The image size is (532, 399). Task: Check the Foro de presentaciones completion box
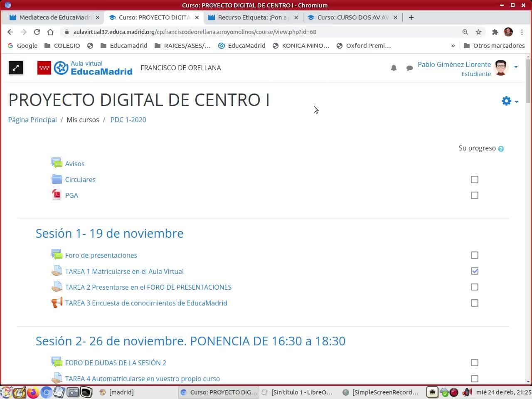(x=475, y=255)
